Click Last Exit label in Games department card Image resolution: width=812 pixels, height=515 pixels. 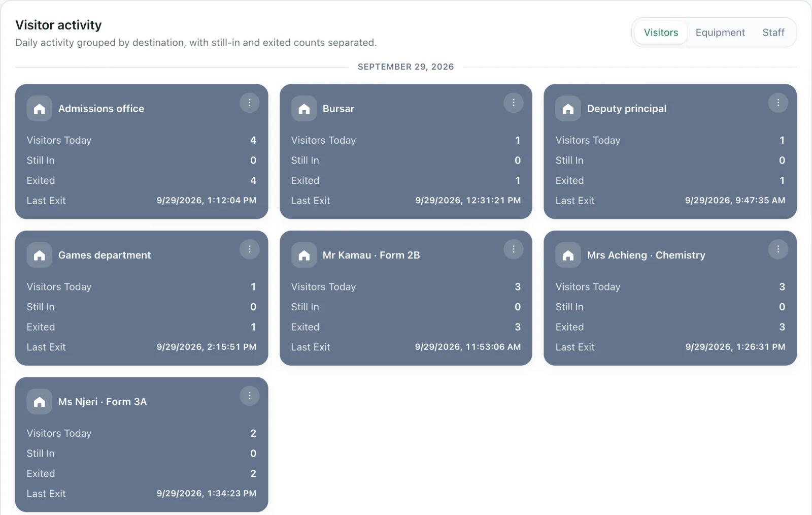click(46, 347)
